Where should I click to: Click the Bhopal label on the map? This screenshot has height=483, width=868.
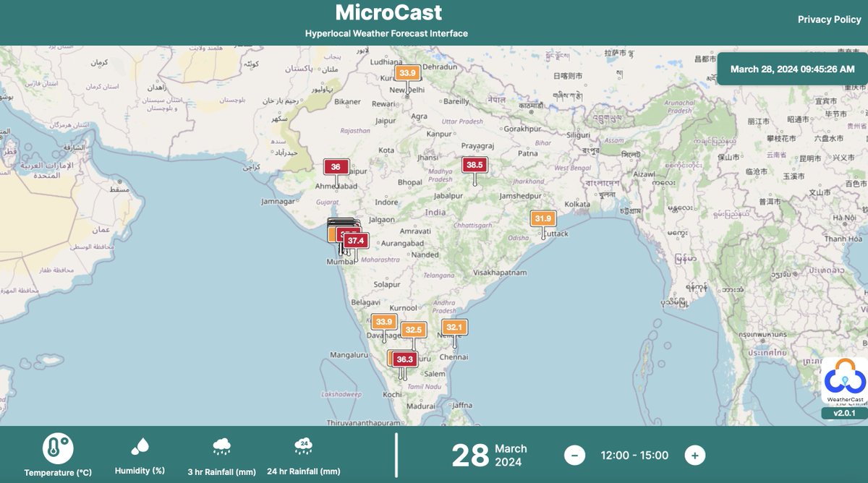coord(409,182)
